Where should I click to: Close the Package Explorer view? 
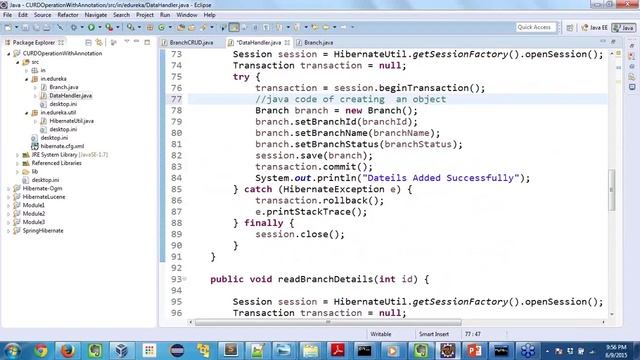pyautogui.click(x=61, y=42)
